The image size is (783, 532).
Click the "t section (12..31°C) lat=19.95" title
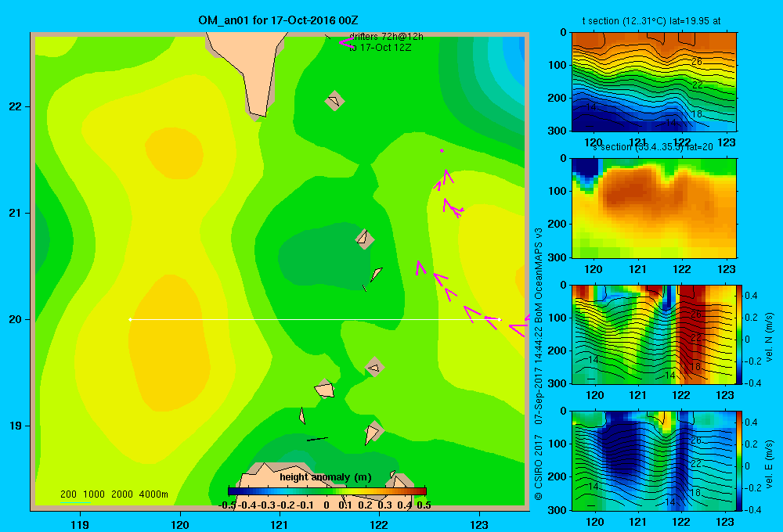coord(651,21)
